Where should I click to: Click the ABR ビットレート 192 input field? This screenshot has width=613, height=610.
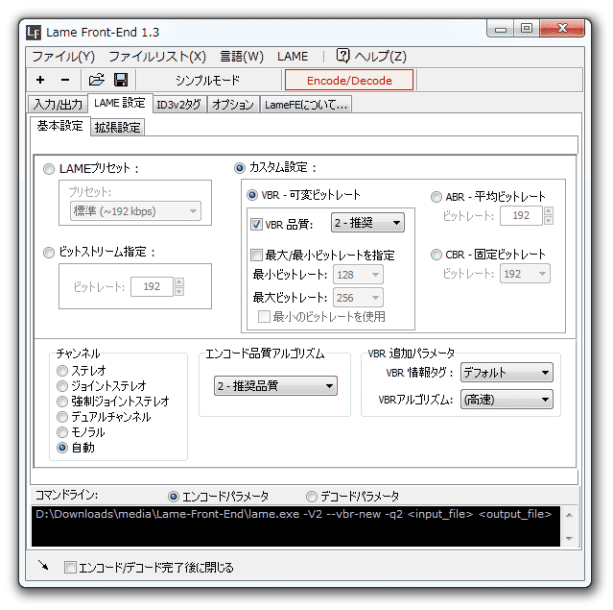tap(521, 215)
